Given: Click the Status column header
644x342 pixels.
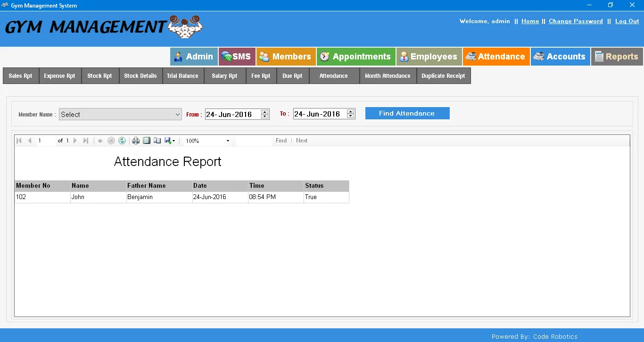Looking at the screenshot, I should [x=326, y=186].
